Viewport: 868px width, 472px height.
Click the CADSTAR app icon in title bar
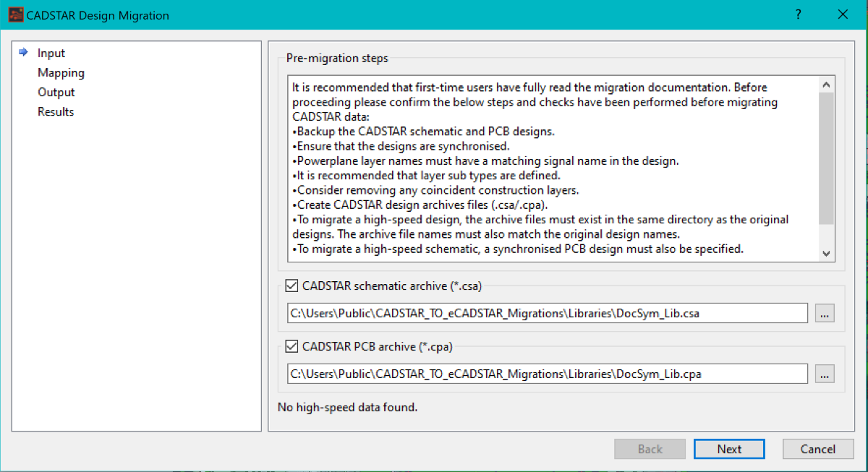coord(14,15)
